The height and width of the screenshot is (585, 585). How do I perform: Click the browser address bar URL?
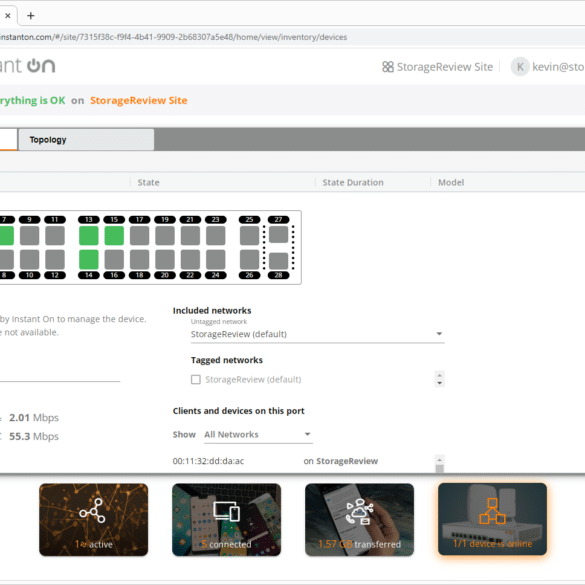[173, 37]
